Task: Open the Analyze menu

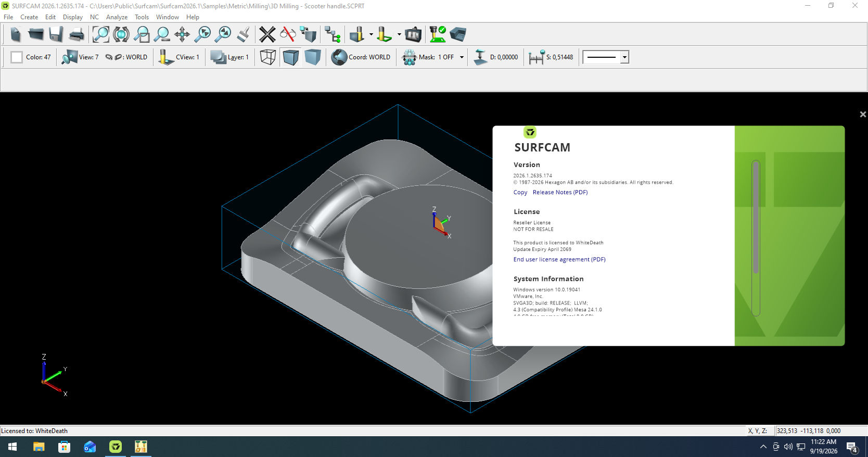Action: tap(117, 17)
